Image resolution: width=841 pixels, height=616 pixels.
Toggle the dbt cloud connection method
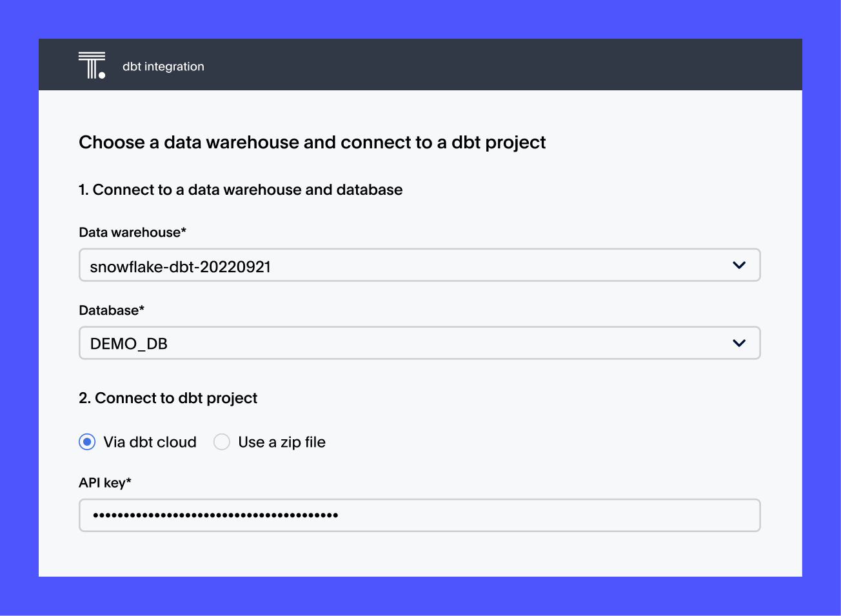coord(88,442)
